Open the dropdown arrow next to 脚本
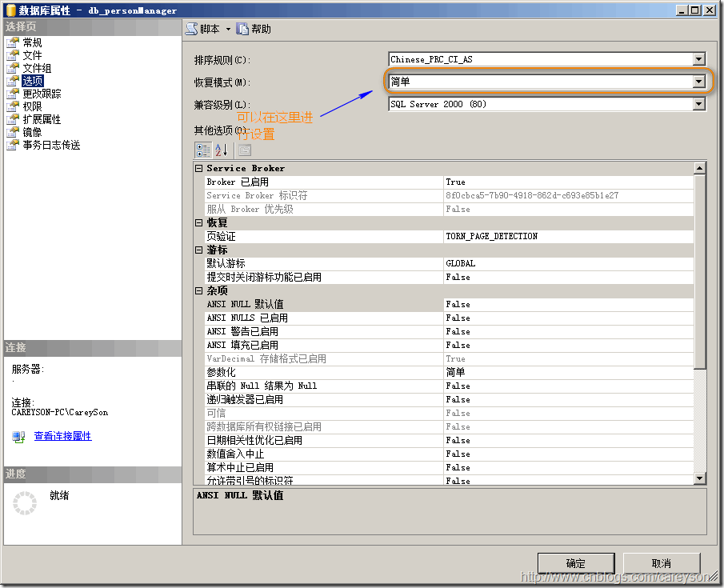Image resolution: width=724 pixels, height=588 pixels. point(228,30)
